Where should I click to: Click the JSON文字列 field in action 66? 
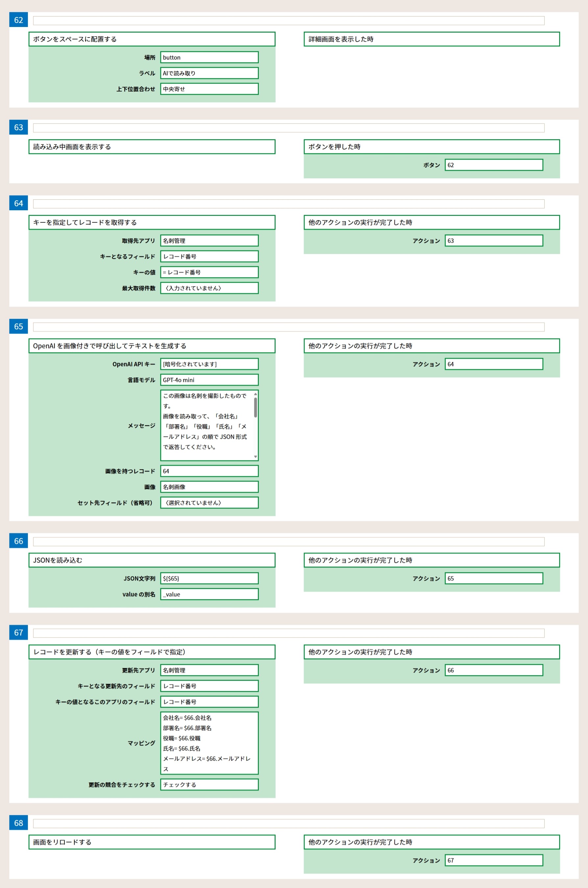click(209, 578)
